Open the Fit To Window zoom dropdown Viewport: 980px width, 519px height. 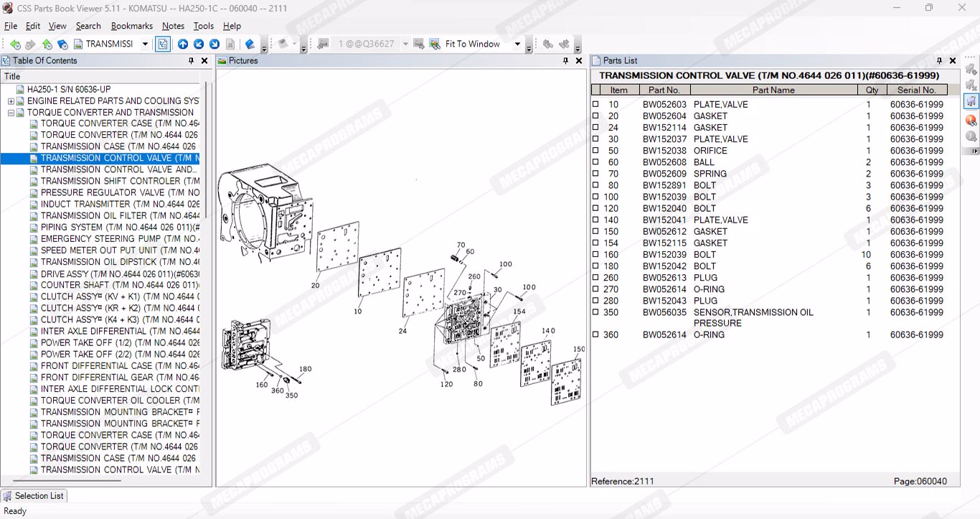(517, 45)
